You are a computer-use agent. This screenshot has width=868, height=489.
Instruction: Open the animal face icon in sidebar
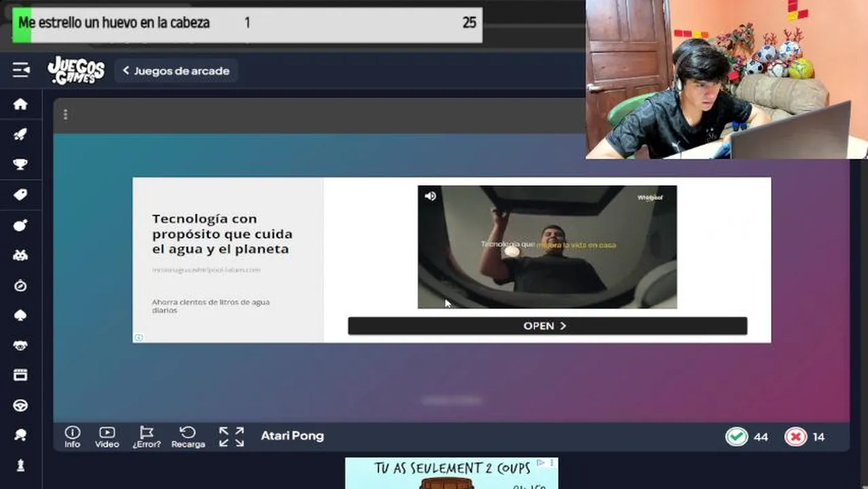point(20,345)
